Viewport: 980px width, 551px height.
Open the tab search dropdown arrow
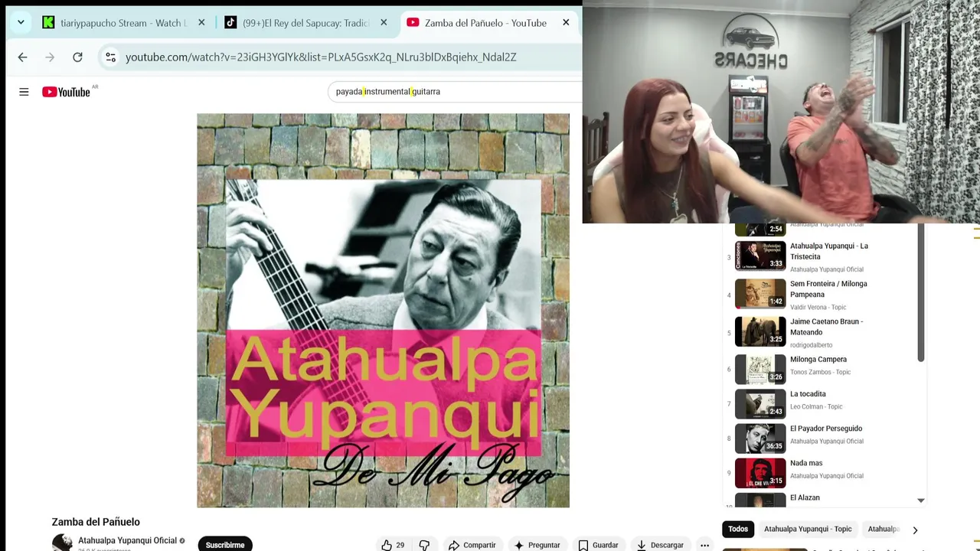(21, 23)
